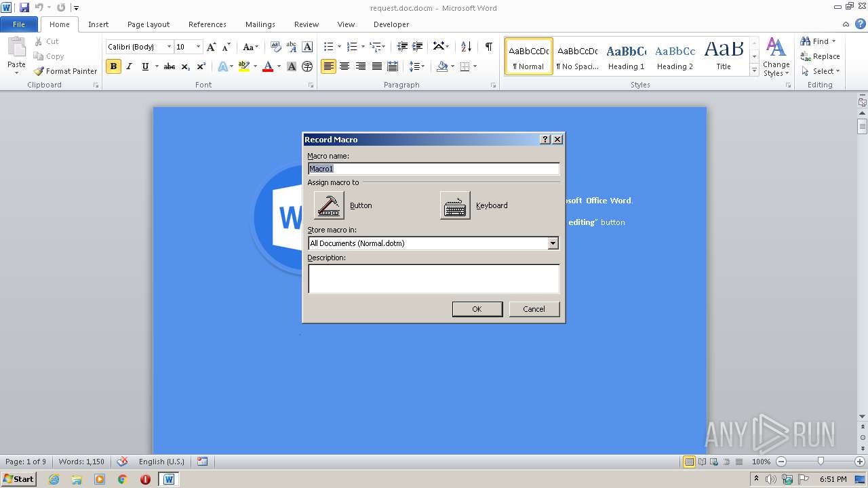Toggle Underline formatting

(x=145, y=66)
